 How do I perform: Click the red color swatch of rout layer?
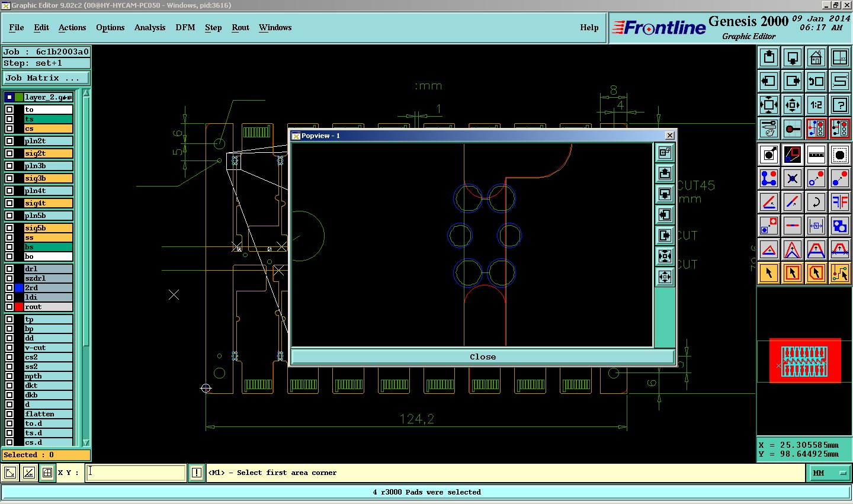[x=19, y=307]
